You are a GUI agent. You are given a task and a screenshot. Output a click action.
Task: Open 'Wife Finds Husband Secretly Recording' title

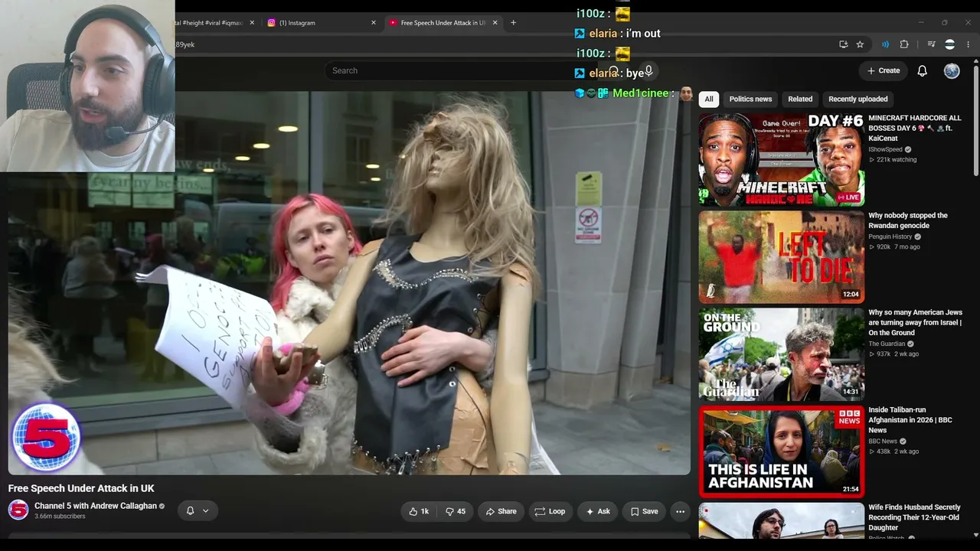point(914,517)
